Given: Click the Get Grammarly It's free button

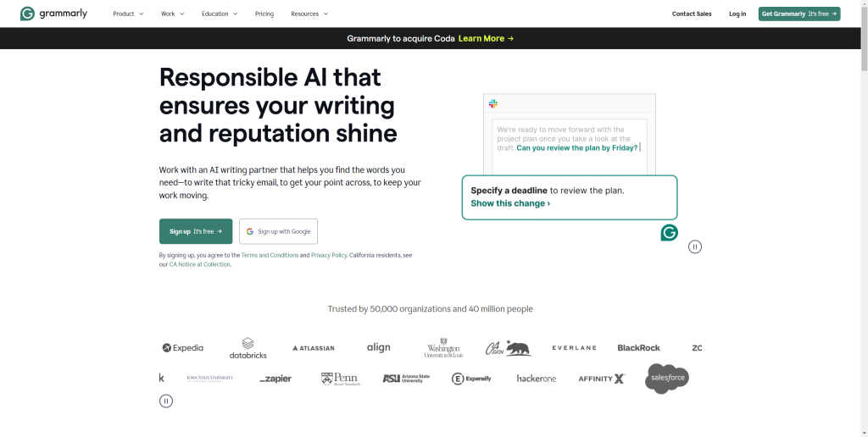Looking at the screenshot, I should 798,14.
